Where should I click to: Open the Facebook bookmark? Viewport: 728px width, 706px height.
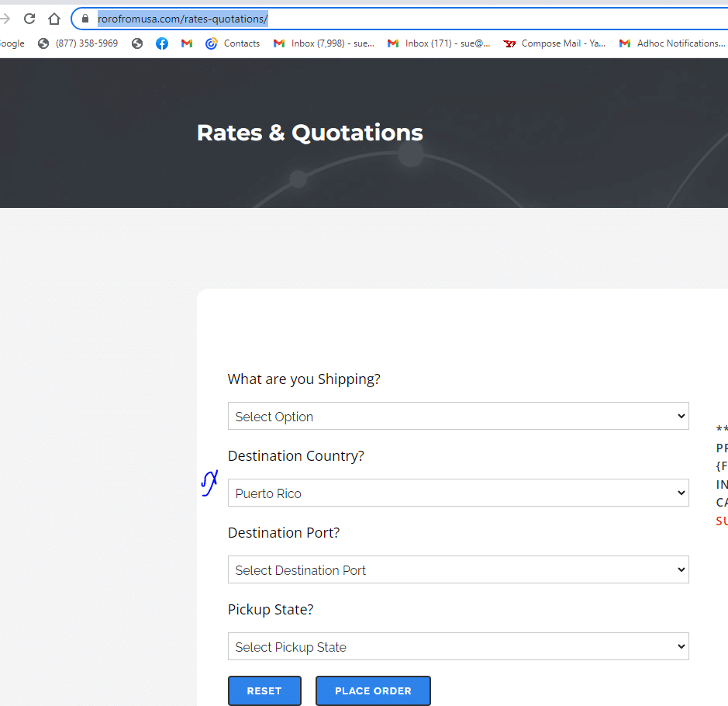coord(162,43)
